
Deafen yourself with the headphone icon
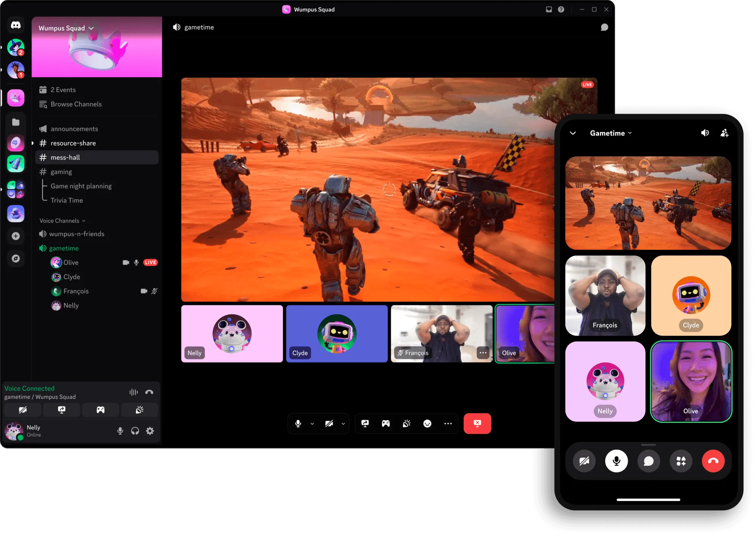(x=135, y=431)
